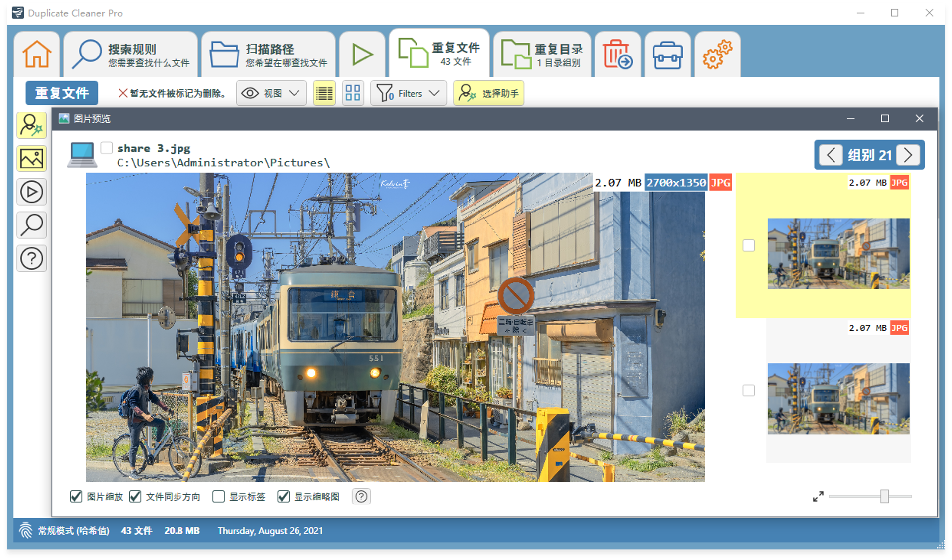Click the circled play icon in sidebar
Viewport: 952px width, 560px height.
(32, 192)
